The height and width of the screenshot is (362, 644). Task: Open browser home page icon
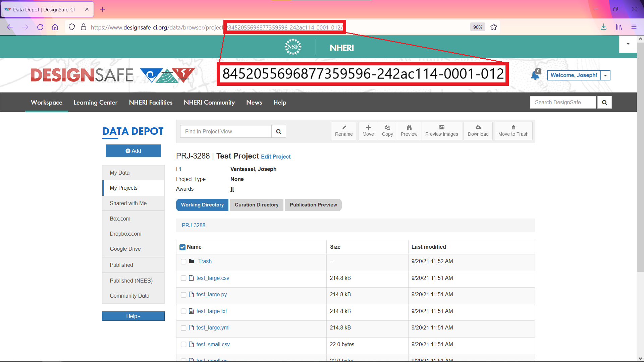pos(55,27)
